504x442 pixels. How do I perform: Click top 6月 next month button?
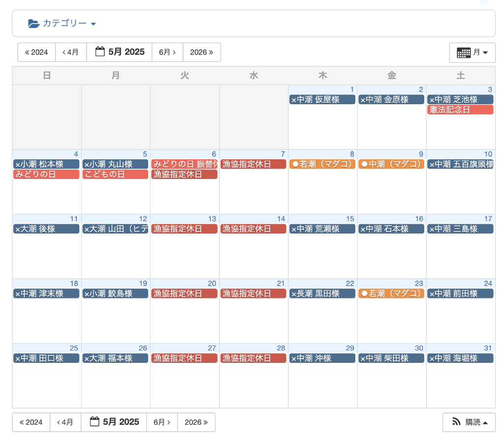point(167,52)
